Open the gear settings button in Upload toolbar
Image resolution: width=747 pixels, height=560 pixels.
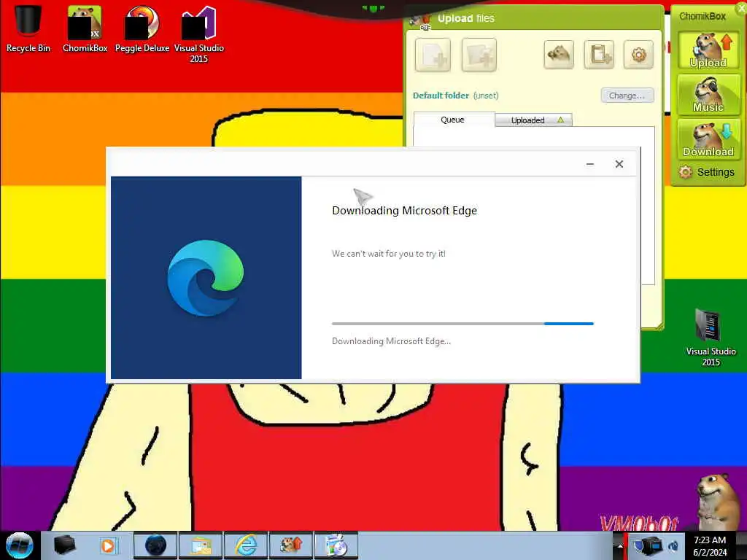[x=638, y=54]
